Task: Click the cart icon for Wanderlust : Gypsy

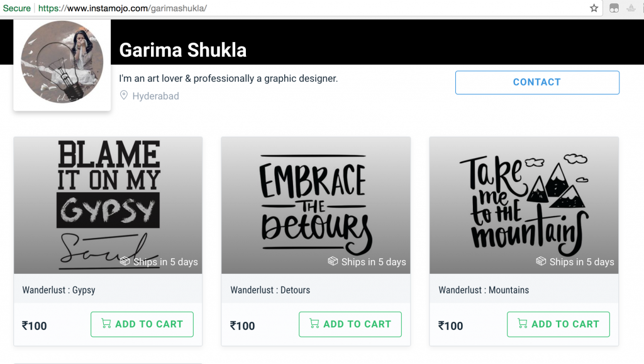Action: coord(106,324)
